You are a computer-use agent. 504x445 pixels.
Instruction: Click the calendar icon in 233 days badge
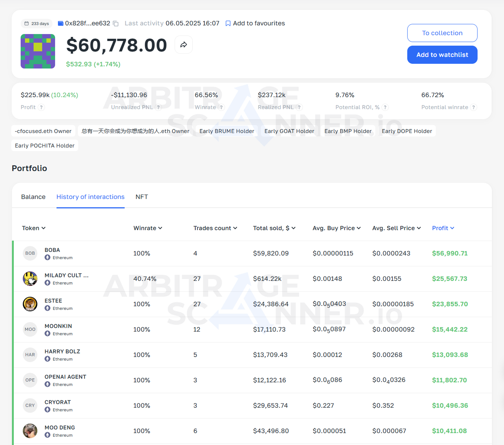tap(26, 24)
